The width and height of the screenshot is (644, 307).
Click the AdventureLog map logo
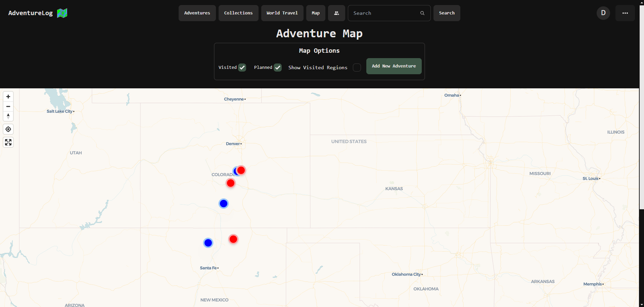[x=62, y=13]
